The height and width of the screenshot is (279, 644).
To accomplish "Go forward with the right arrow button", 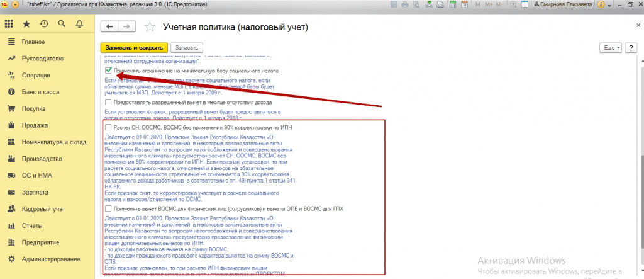I will pos(127,26).
